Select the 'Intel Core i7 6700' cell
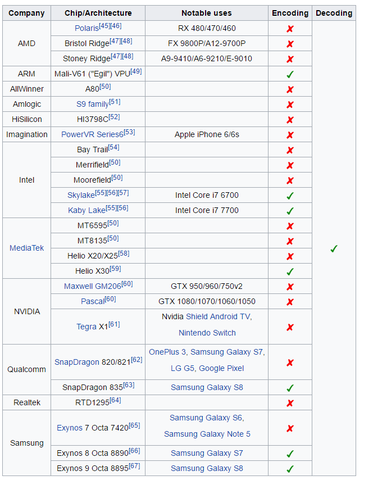The height and width of the screenshot is (480, 373). (207, 195)
